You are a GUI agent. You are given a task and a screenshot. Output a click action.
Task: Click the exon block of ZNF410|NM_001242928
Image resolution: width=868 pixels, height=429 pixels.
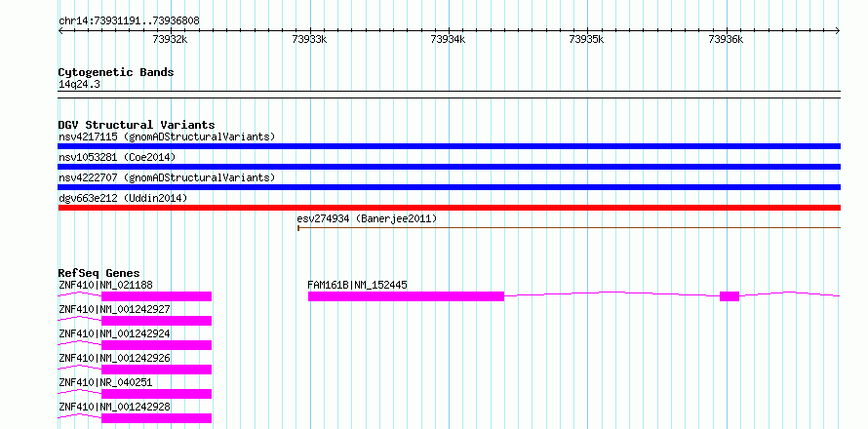click(x=157, y=418)
